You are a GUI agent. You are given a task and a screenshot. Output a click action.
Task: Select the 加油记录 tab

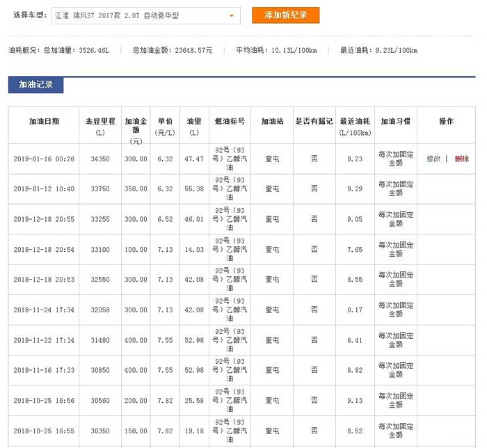[35, 85]
